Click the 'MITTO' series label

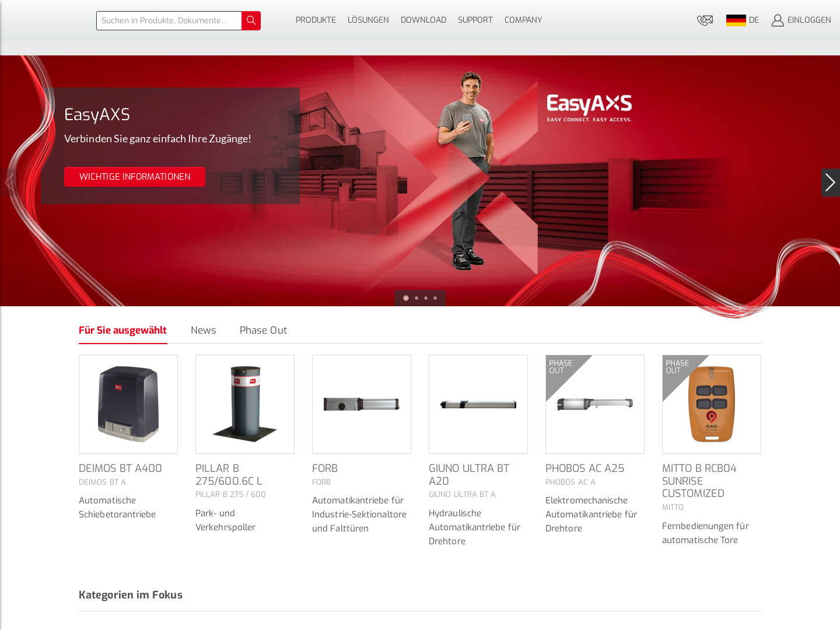(x=673, y=508)
